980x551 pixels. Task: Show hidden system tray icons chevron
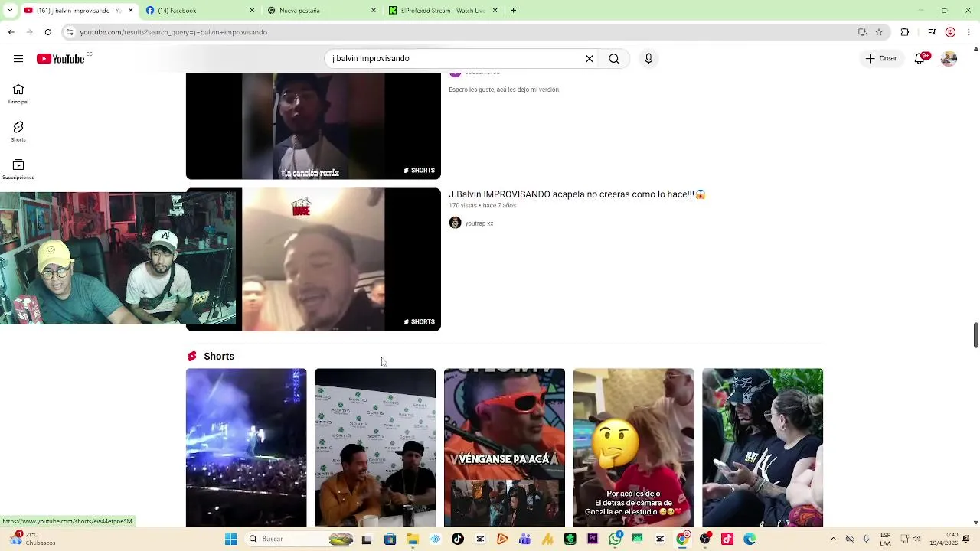833,539
